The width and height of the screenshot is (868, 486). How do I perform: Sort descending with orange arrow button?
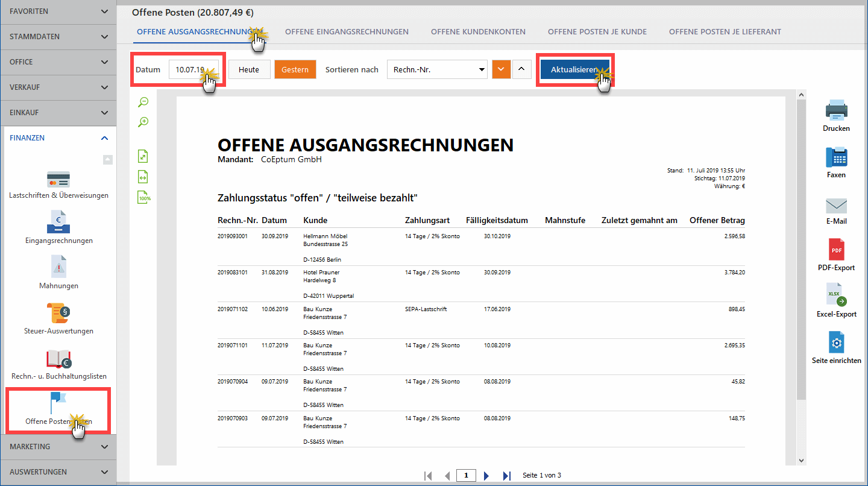(501, 69)
